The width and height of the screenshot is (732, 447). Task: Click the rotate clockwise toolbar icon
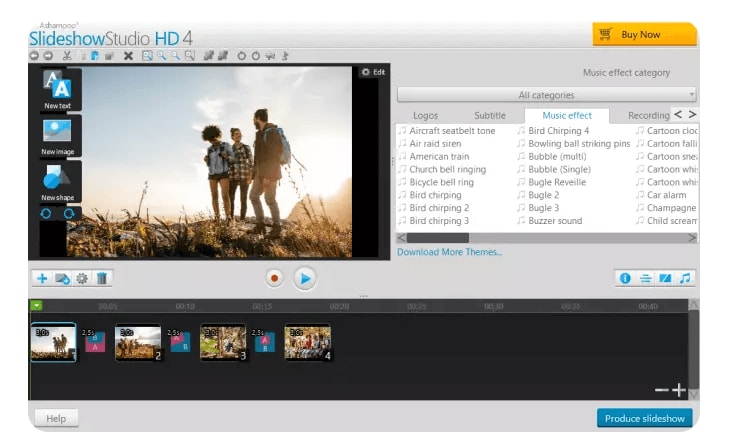(x=256, y=56)
